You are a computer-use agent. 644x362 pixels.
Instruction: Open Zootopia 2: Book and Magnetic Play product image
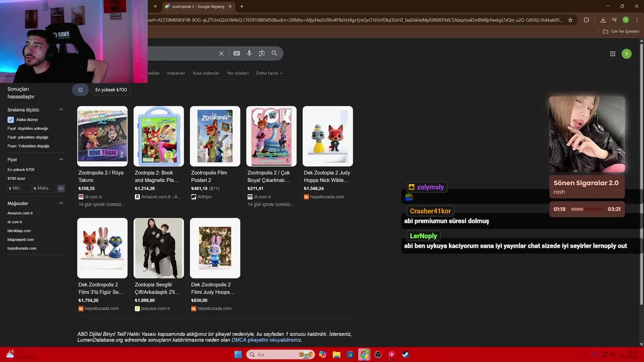tap(158, 136)
